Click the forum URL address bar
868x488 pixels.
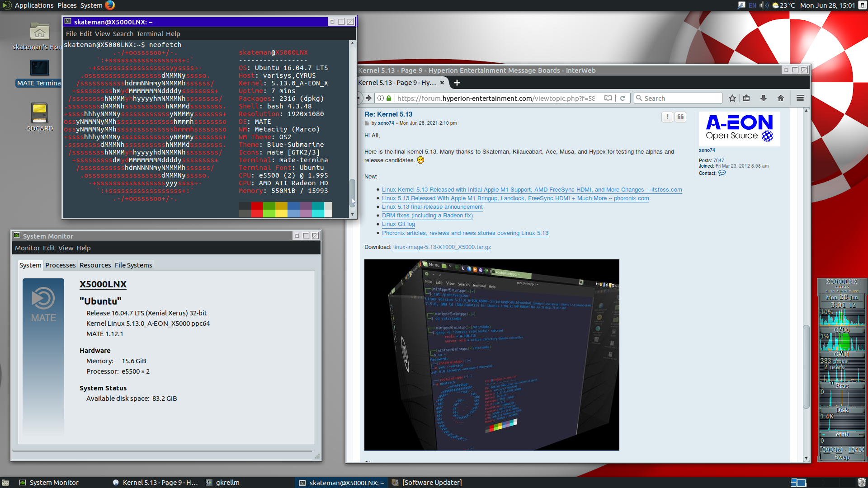coord(495,99)
